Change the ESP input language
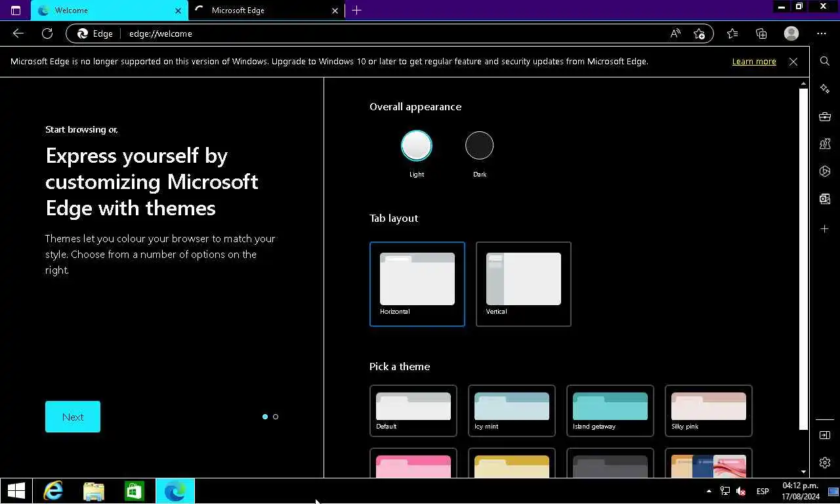The height and width of the screenshot is (504, 840). [x=763, y=491]
